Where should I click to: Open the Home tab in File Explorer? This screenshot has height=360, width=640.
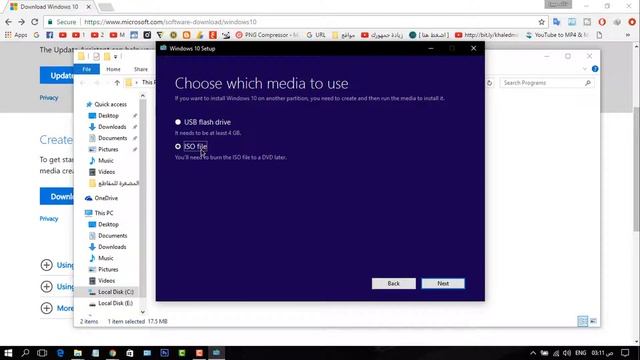pyautogui.click(x=113, y=69)
